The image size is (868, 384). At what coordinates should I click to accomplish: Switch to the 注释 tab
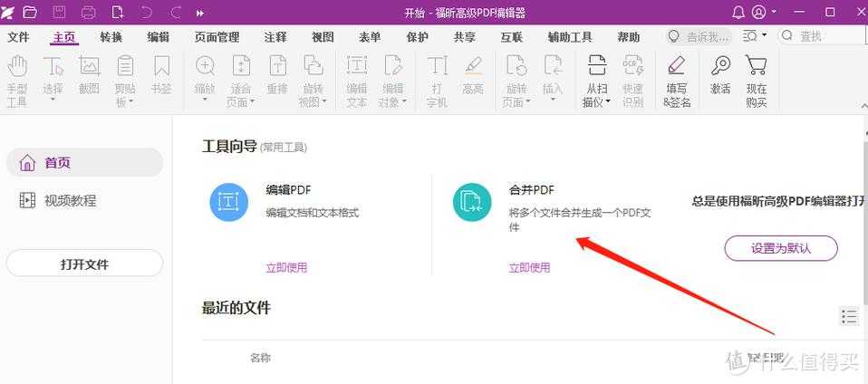[275, 37]
